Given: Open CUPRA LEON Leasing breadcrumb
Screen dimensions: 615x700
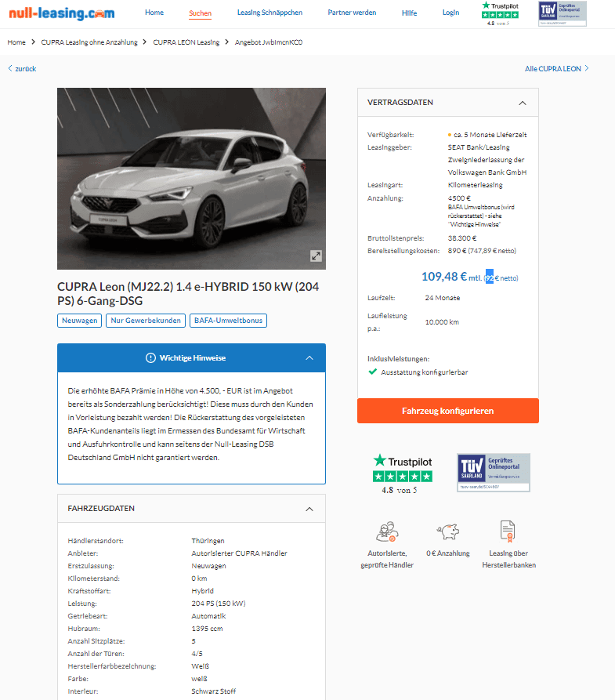Looking at the screenshot, I should (x=186, y=42).
